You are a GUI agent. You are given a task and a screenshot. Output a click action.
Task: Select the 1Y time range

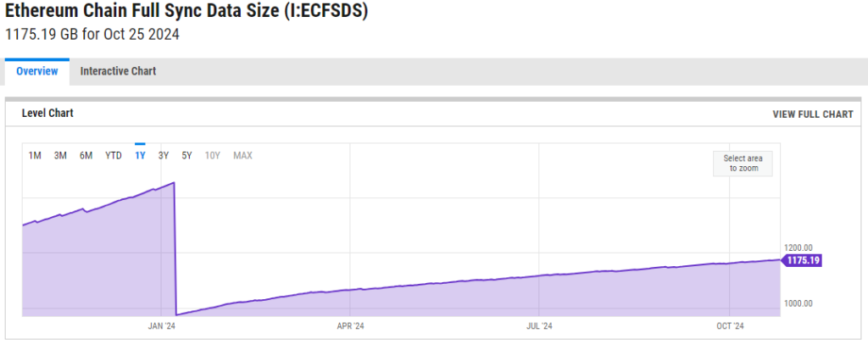pyautogui.click(x=140, y=156)
